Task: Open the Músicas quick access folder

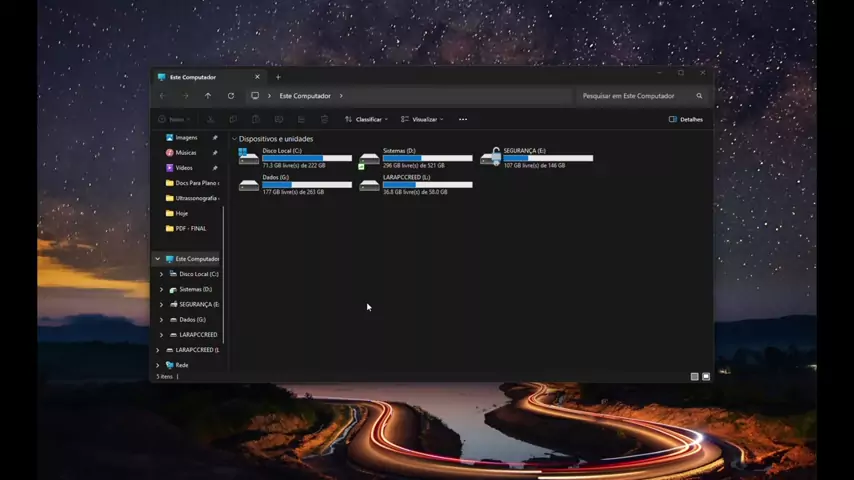Action: [186, 153]
